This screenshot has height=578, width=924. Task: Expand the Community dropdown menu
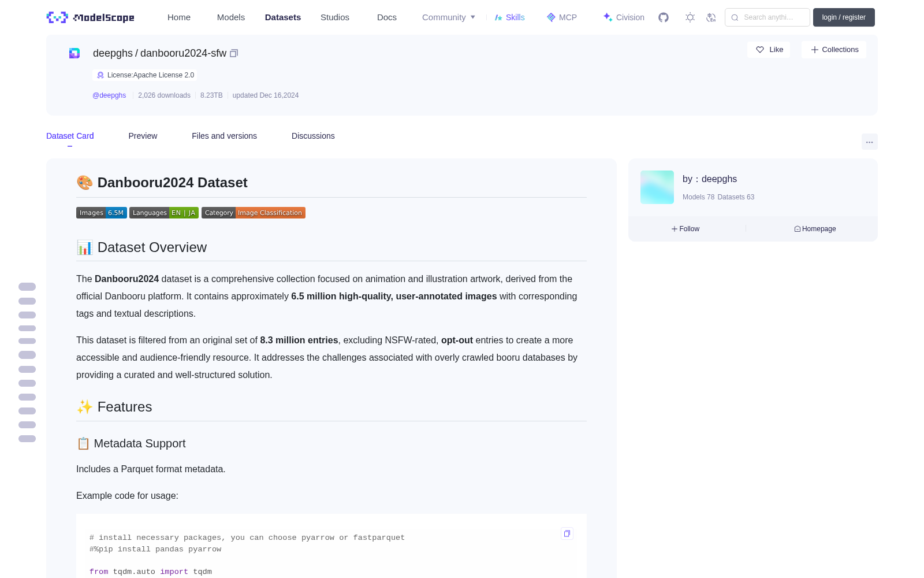[449, 17]
